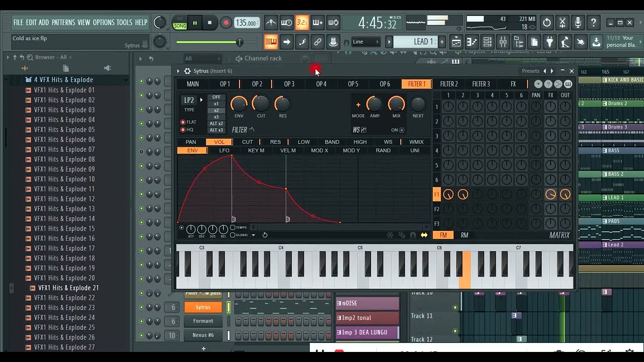Click next preset arrow beside Presets
644x362 pixels.
[x=552, y=71]
